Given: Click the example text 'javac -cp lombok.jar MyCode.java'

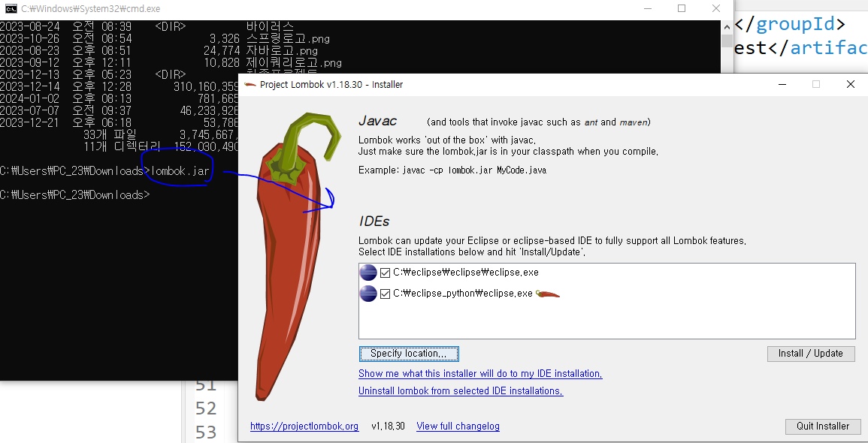Looking at the screenshot, I should pyautogui.click(x=473, y=170).
